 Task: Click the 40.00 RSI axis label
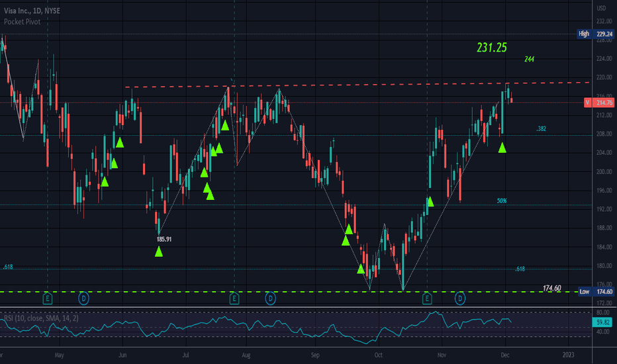coord(603,332)
